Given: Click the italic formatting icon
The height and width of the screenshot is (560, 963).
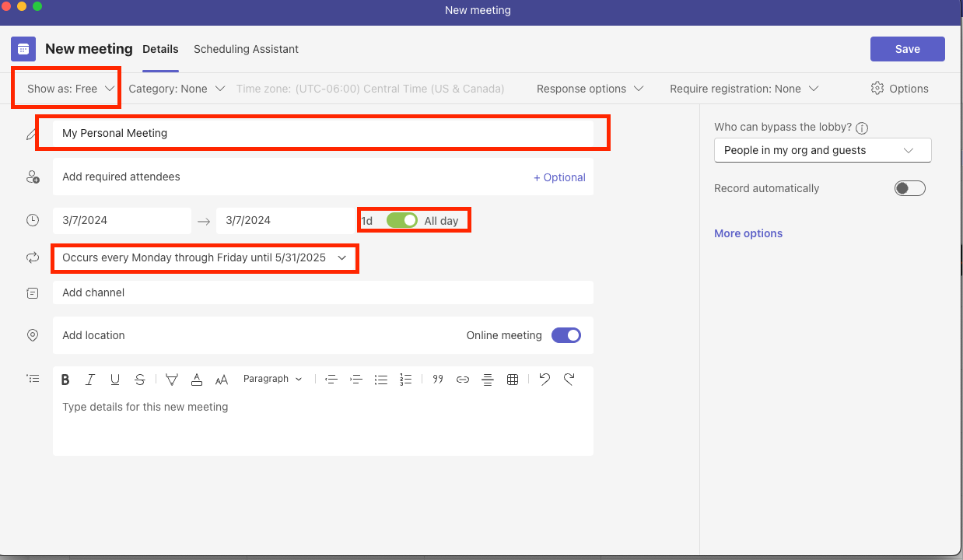Looking at the screenshot, I should coord(90,380).
